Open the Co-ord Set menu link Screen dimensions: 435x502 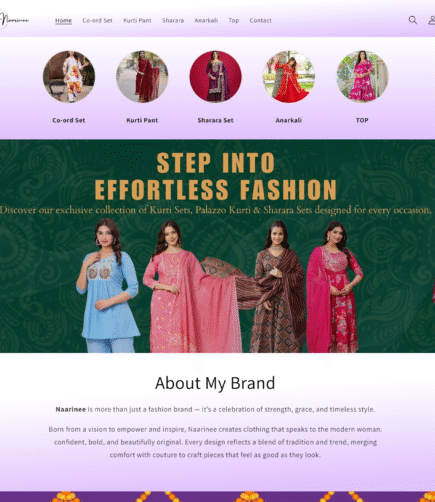coord(97,20)
